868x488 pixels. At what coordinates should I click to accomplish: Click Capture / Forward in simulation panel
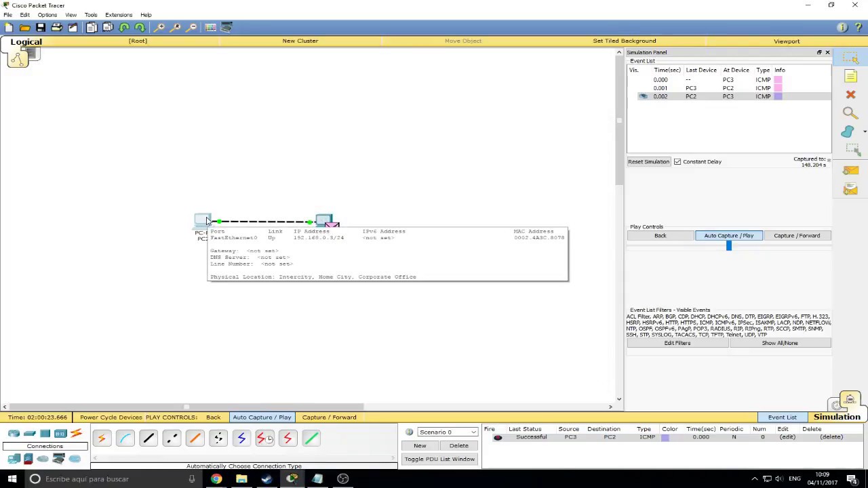click(797, 235)
